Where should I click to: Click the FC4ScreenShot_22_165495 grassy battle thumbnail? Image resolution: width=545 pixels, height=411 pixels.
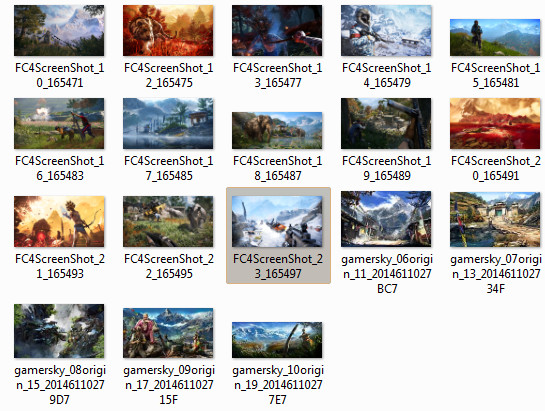(x=168, y=221)
